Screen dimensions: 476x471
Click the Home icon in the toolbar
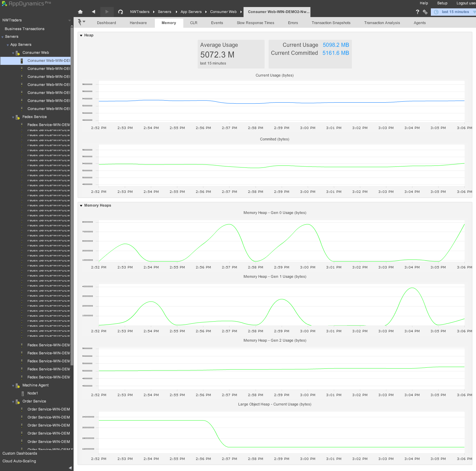point(80,12)
